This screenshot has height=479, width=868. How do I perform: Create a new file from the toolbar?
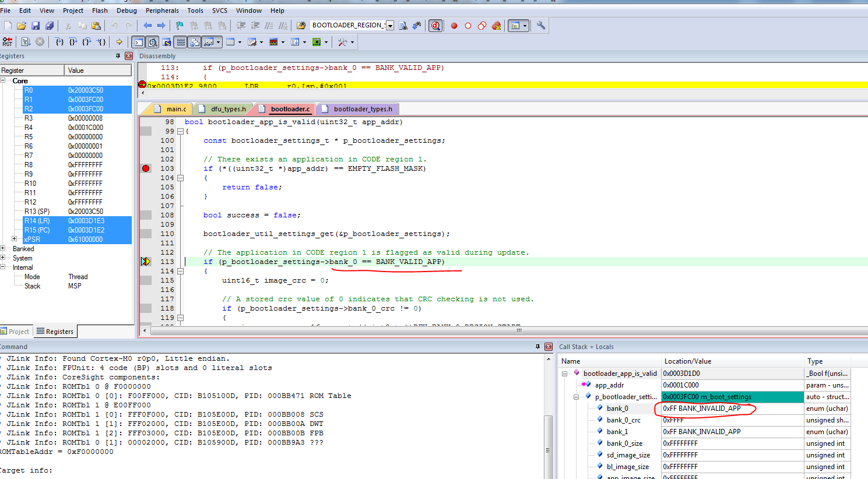[8, 26]
